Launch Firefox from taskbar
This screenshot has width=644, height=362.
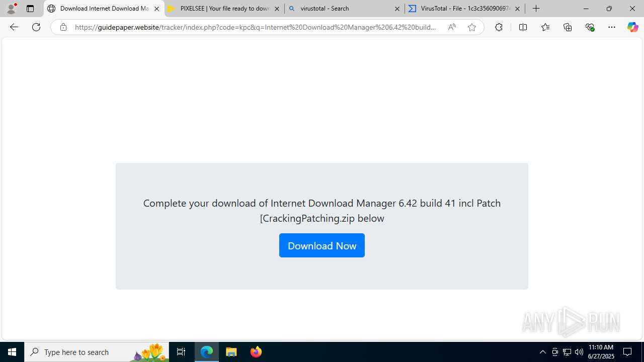(256, 352)
